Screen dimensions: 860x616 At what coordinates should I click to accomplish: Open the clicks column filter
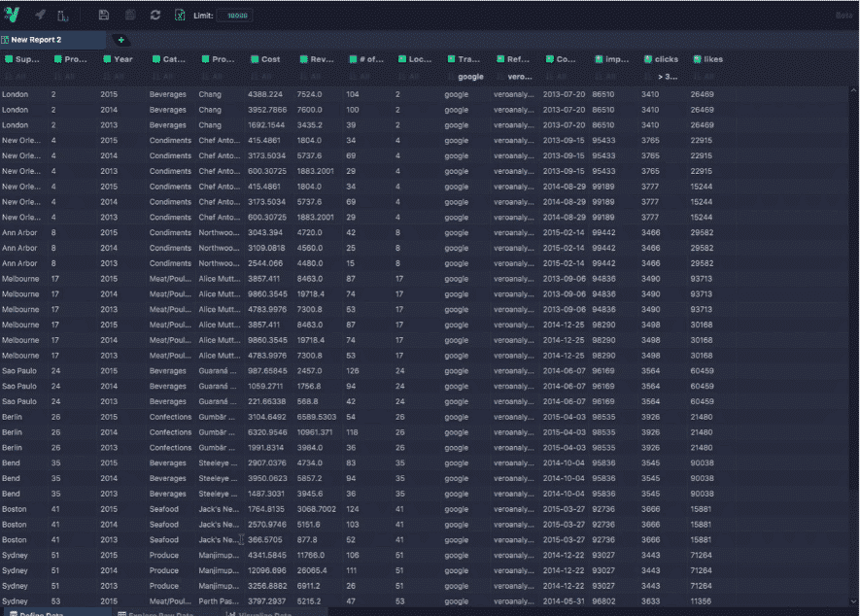[666, 76]
